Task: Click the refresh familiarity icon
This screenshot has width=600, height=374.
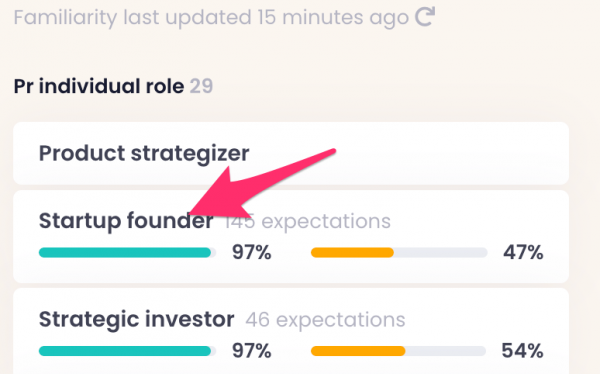Action: [425, 17]
